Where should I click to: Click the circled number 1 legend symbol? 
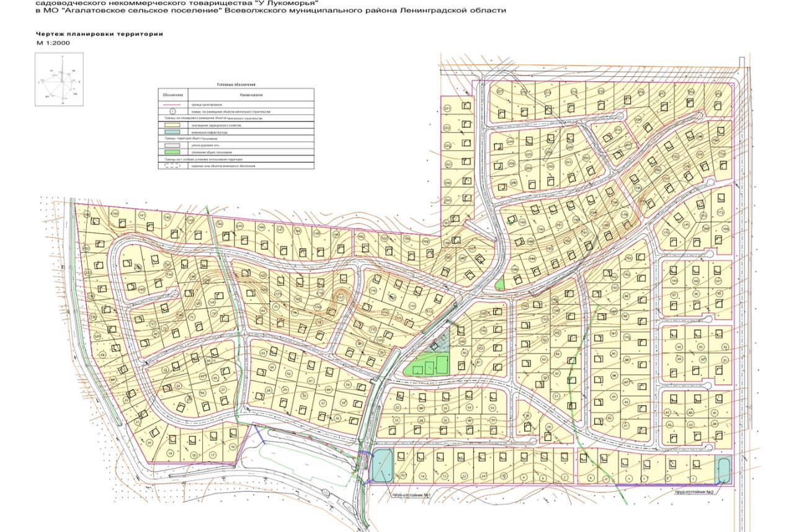pos(172,112)
